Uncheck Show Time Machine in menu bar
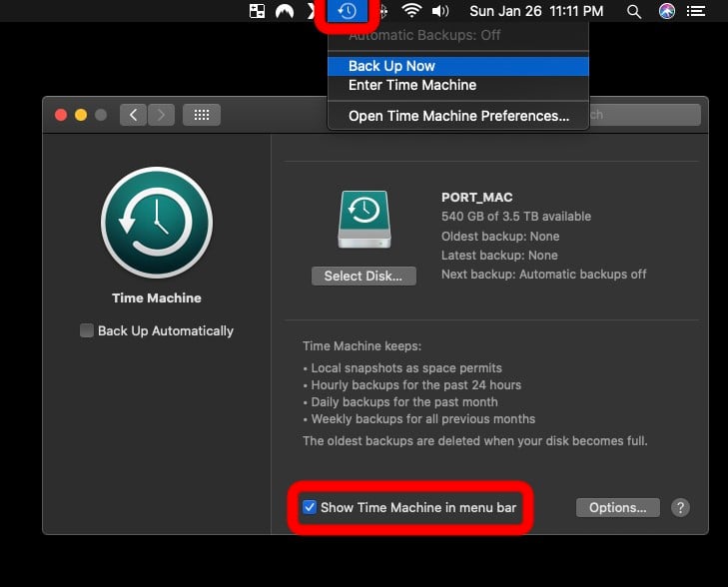The height and width of the screenshot is (587, 728). coord(310,507)
